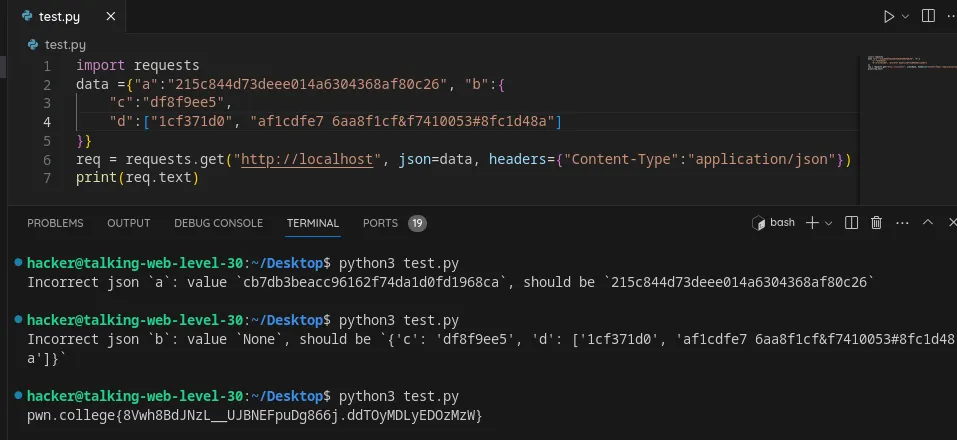Image resolution: width=957 pixels, height=440 pixels.
Task: Click the 19 ports count badge
Action: point(417,223)
